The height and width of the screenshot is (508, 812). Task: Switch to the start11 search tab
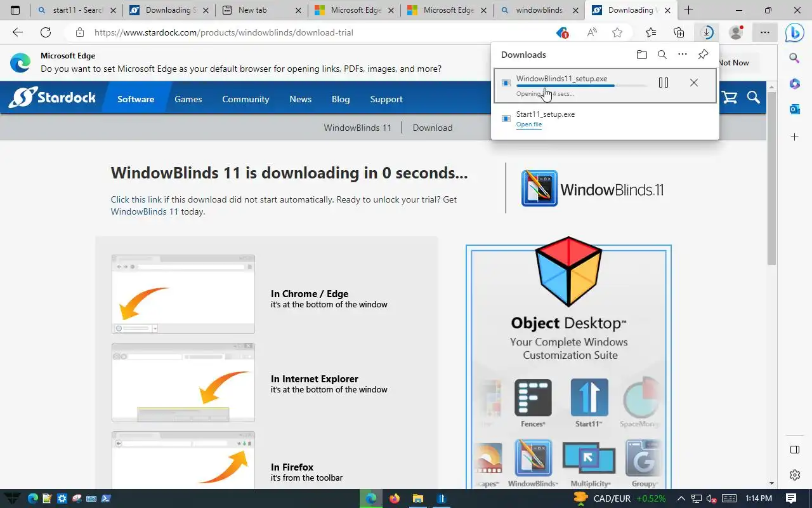pyautogui.click(x=77, y=10)
